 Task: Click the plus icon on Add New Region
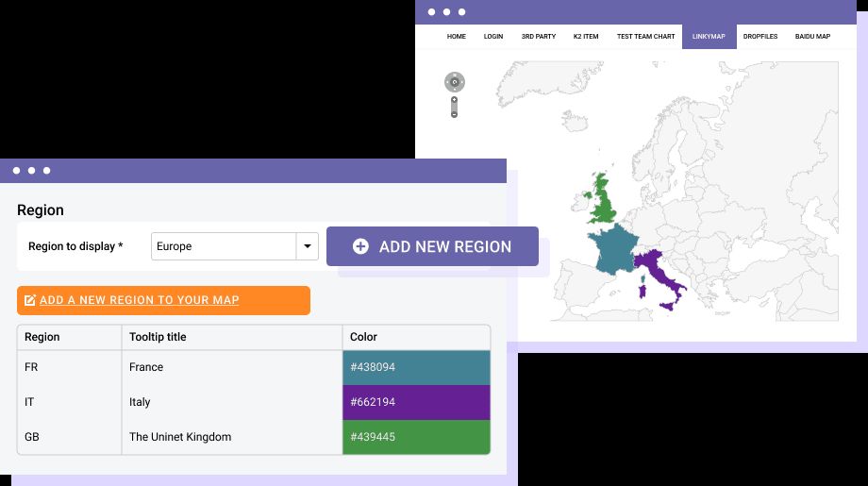tap(360, 246)
